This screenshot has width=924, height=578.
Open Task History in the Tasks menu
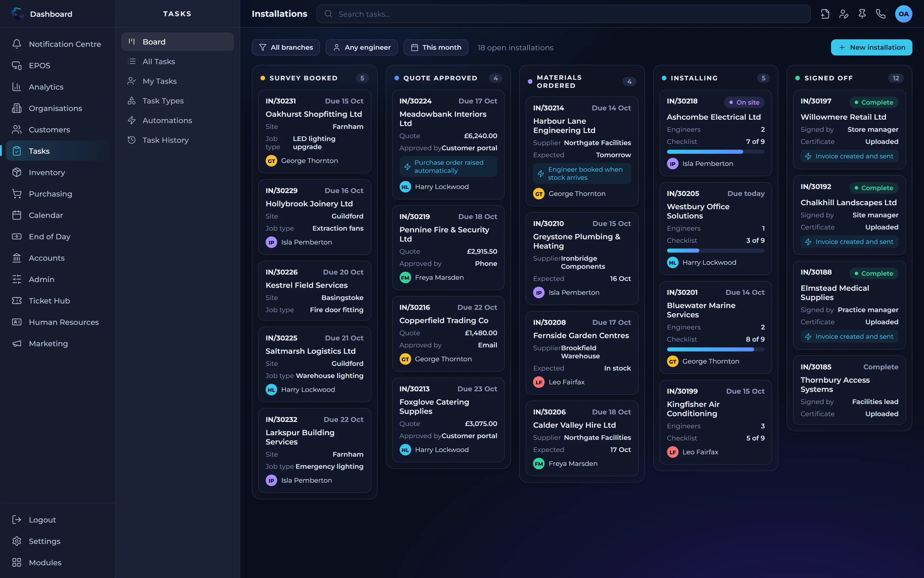coord(177,140)
